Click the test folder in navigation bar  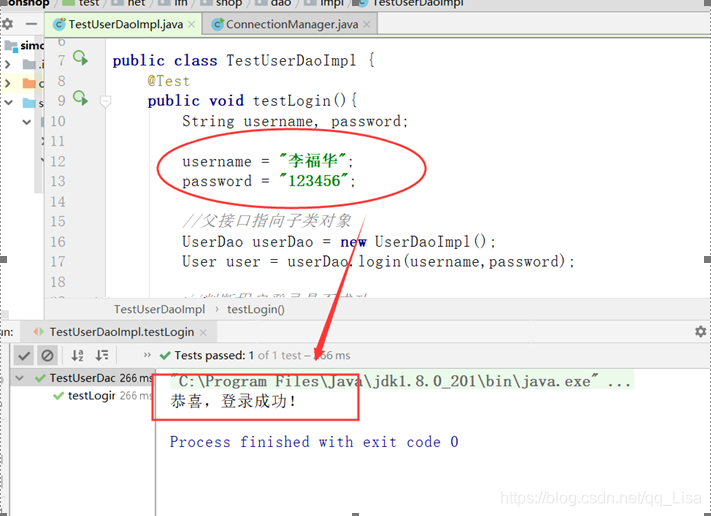(x=82, y=3)
